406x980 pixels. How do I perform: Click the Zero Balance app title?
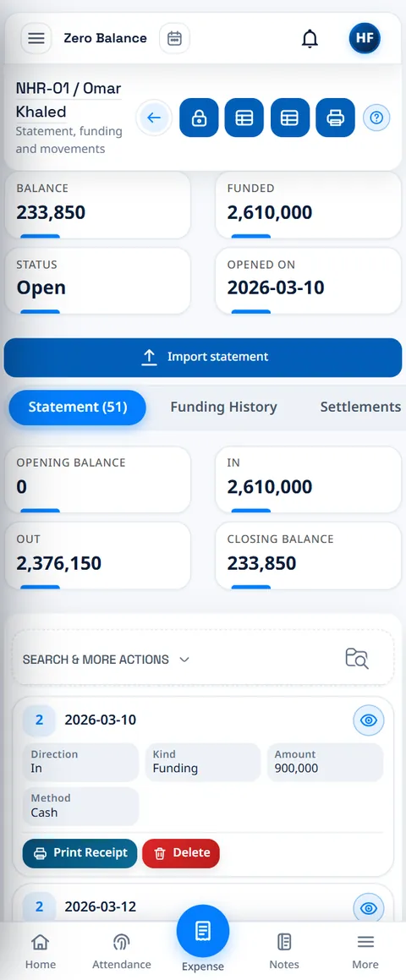[x=105, y=38]
